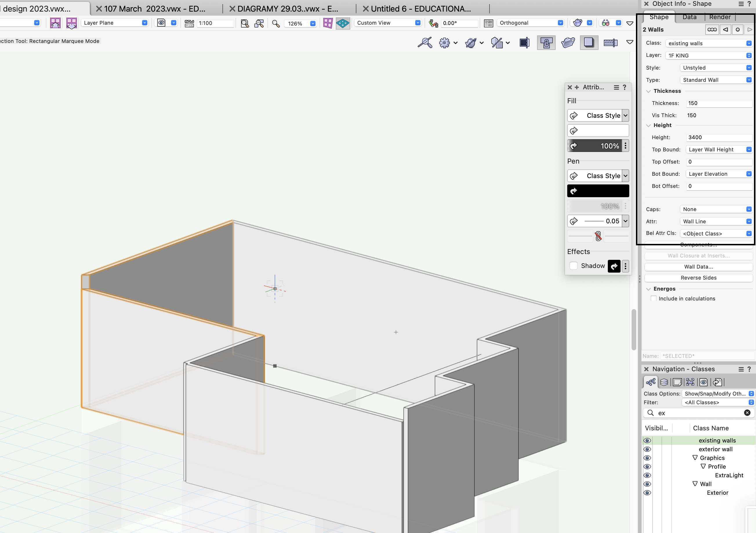Hide the exterior wall class visibility
Viewport: 756px width, 533px height.
click(x=647, y=449)
